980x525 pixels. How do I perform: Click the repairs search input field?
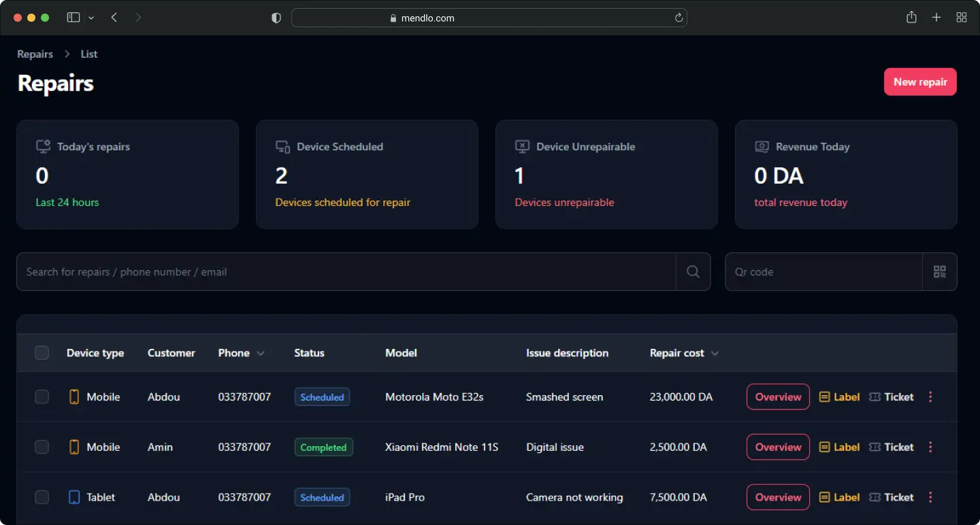tap(346, 271)
